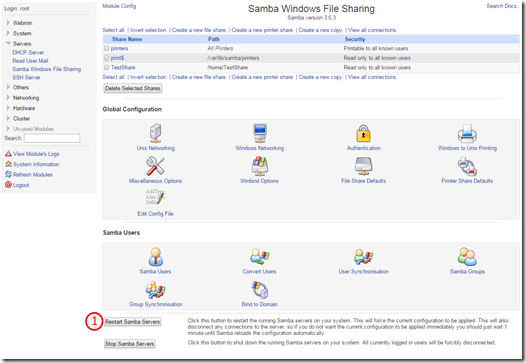Click 'Printable to all known users' security link
This screenshot has height=363, width=526.
[376, 48]
